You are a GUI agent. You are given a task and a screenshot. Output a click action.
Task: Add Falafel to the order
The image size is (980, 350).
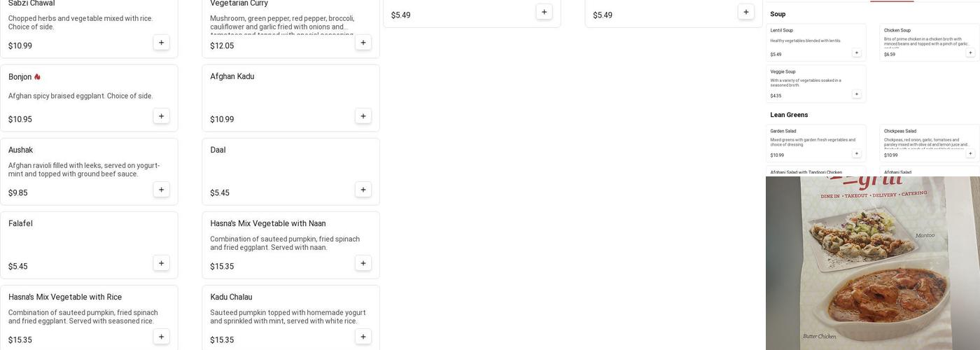(161, 263)
